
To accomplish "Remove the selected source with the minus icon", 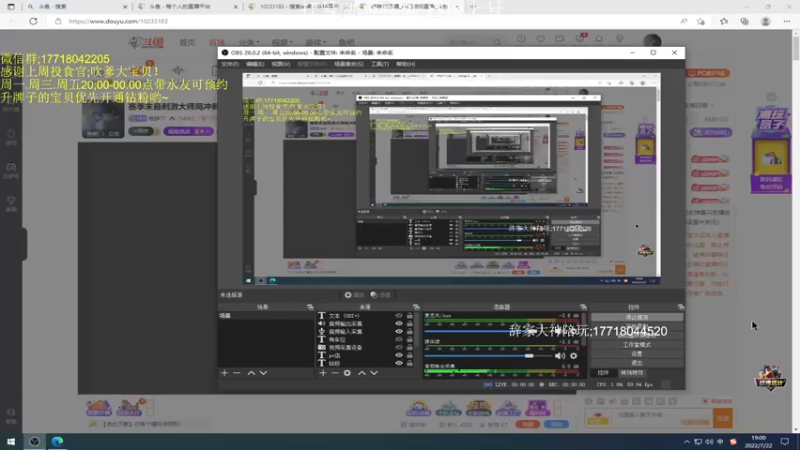I will click(x=335, y=373).
